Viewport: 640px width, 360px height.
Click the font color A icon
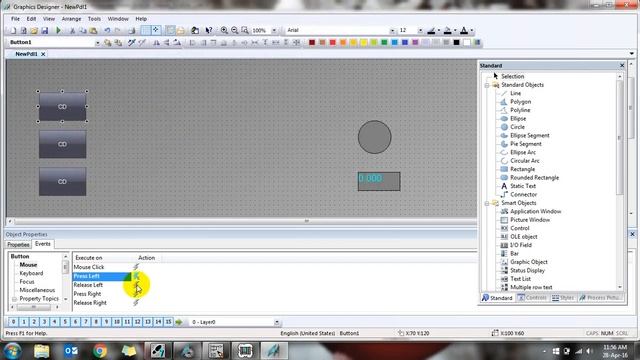point(464,30)
